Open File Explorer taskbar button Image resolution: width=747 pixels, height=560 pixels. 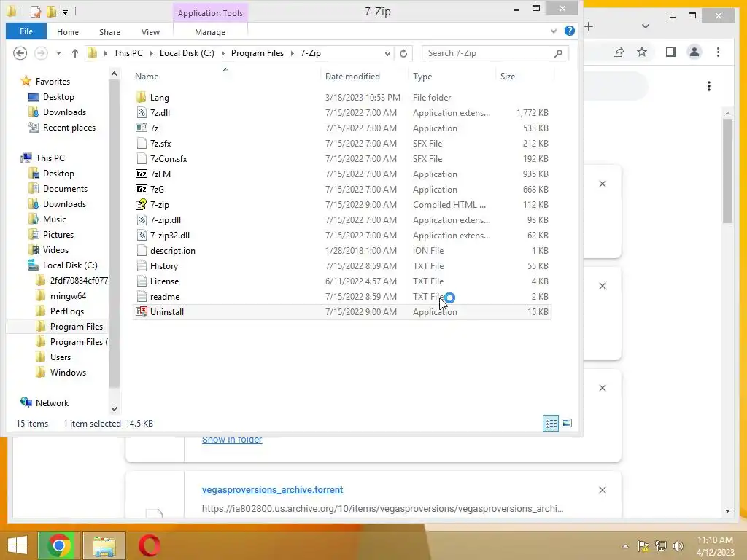tap(104, 545)
